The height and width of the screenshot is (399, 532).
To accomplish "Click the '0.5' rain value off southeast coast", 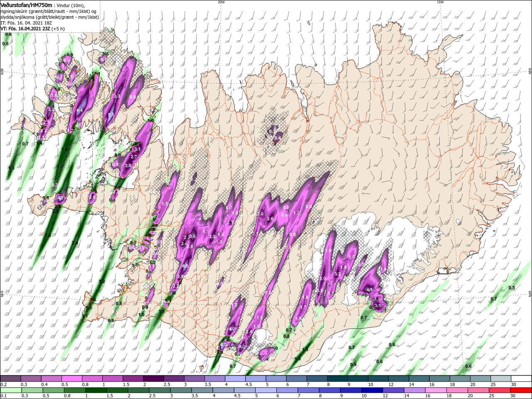I will pyautogui.click(x=512, y=288).
